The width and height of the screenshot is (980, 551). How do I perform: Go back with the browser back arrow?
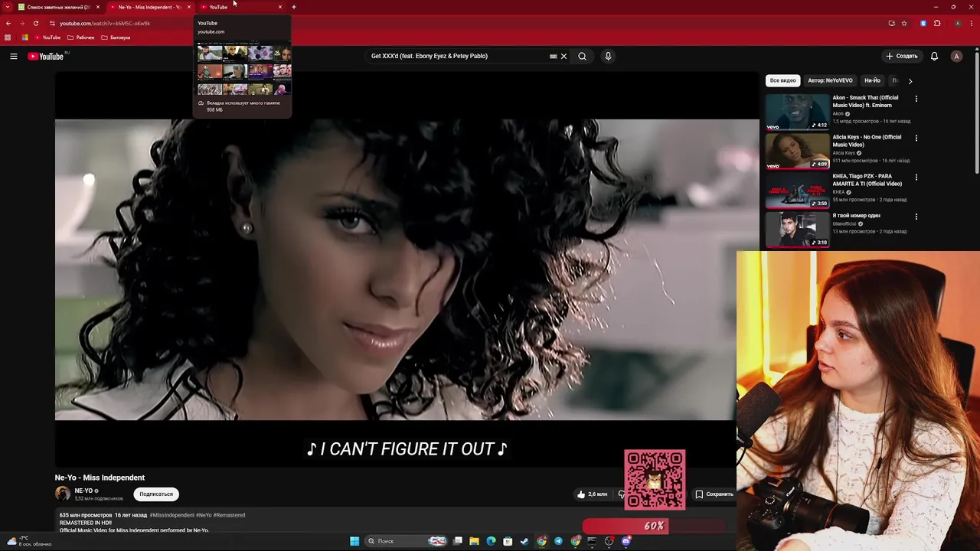pyautogui.click(x=8, y=23)
